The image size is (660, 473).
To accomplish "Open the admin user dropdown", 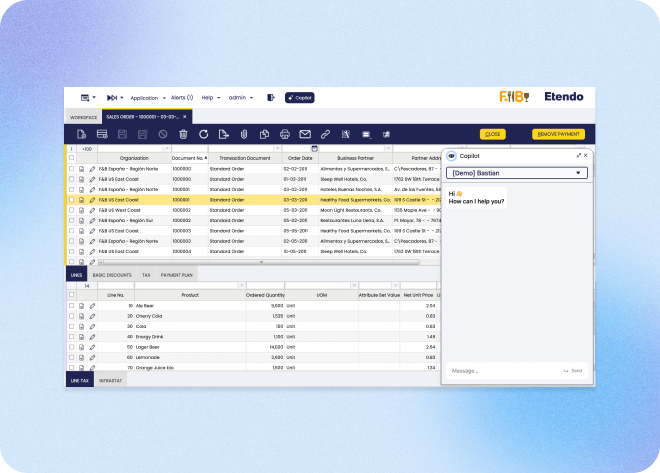I will 240,98.
